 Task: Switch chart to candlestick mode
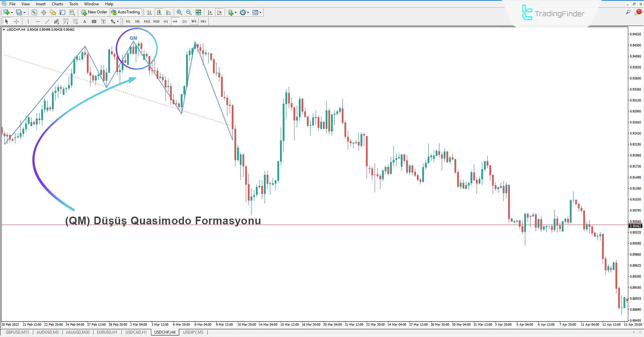pyautogui.click(x=159, y=12)
